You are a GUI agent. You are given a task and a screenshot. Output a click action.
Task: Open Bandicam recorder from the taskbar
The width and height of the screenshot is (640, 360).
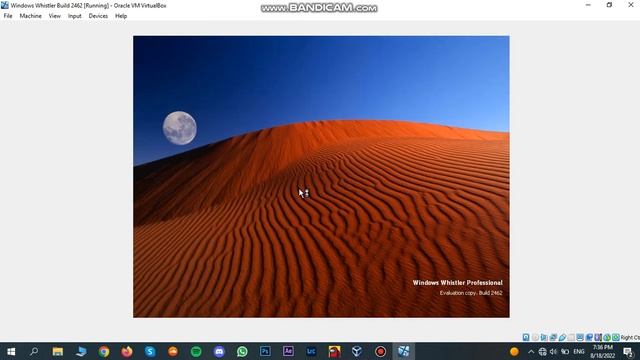[380, 351]
